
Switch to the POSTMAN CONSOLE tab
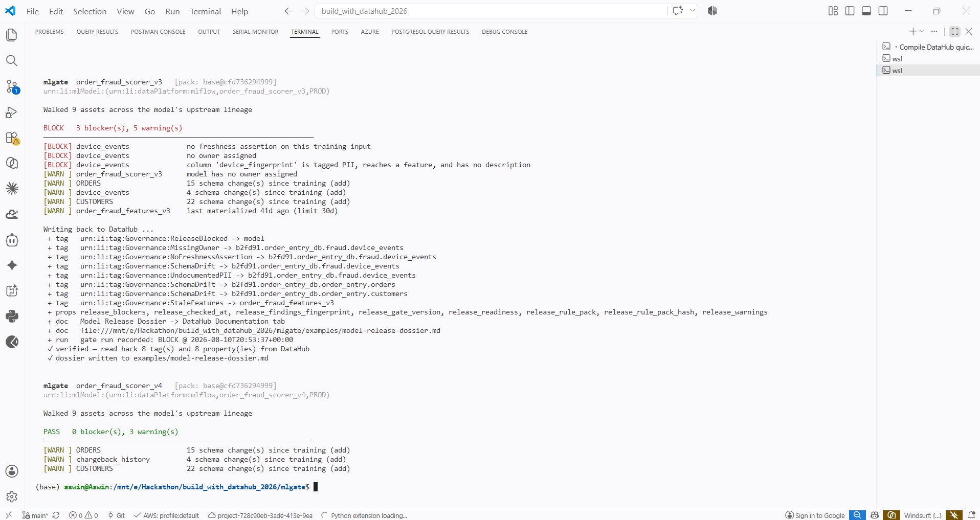pyautogui.click(x=158, y=32)
